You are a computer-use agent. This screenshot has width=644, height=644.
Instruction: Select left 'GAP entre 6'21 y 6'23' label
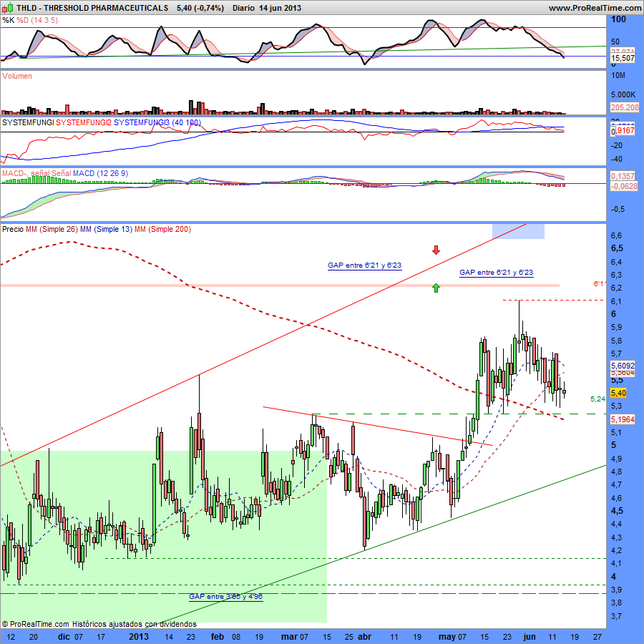(365, 265)
